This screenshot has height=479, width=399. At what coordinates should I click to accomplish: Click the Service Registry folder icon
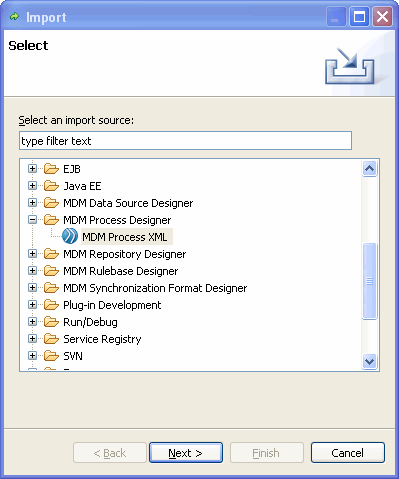[51, 339]
